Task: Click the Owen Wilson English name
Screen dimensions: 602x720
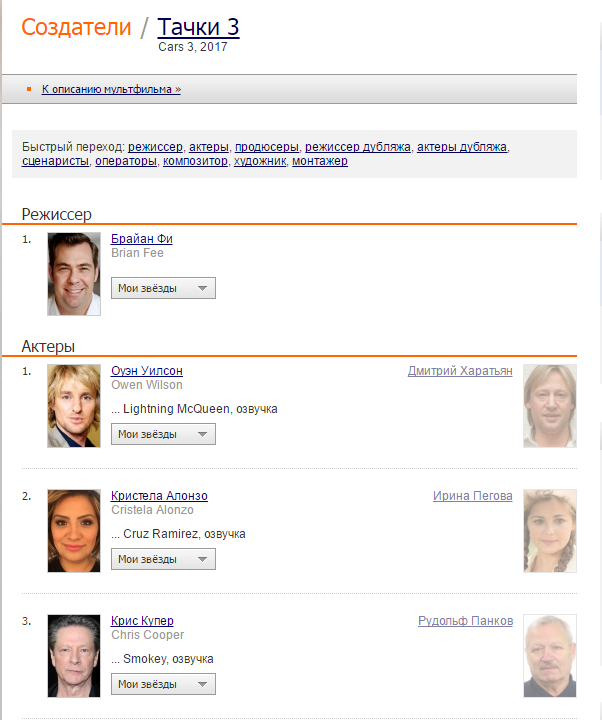Action: click(147, 385)
